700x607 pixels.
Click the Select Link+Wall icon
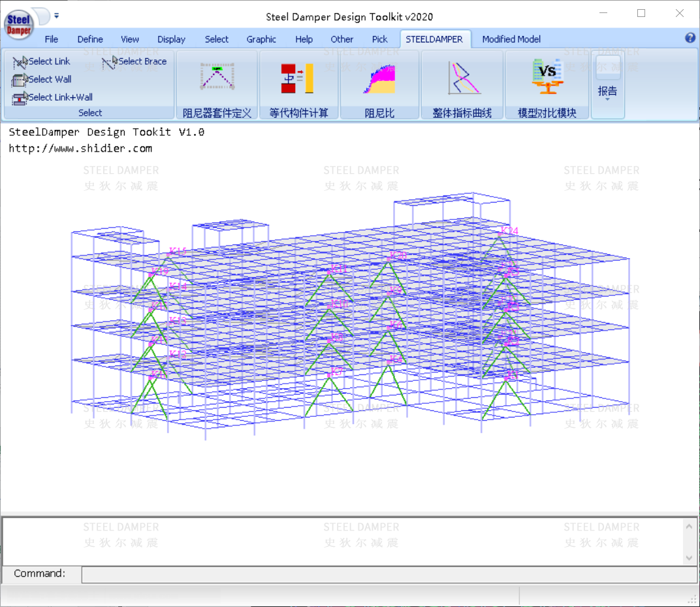pyautogui.click(x=20, y=98)
